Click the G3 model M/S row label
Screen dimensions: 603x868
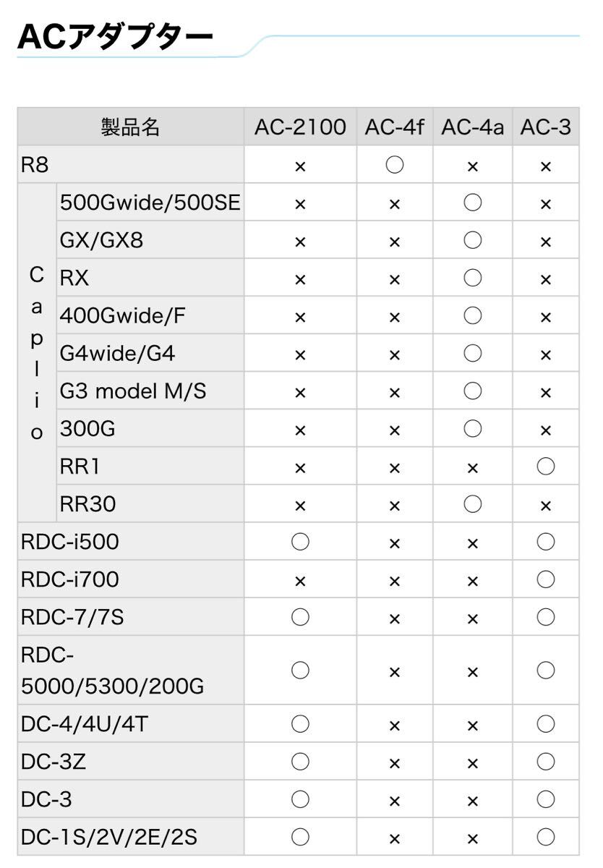pos(133,391)
